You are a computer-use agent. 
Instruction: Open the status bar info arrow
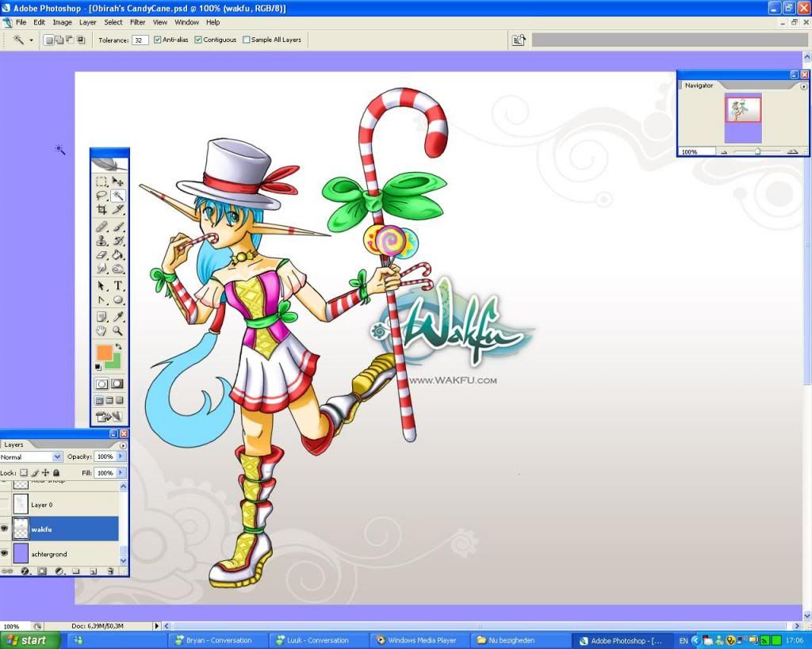point(157,626)
